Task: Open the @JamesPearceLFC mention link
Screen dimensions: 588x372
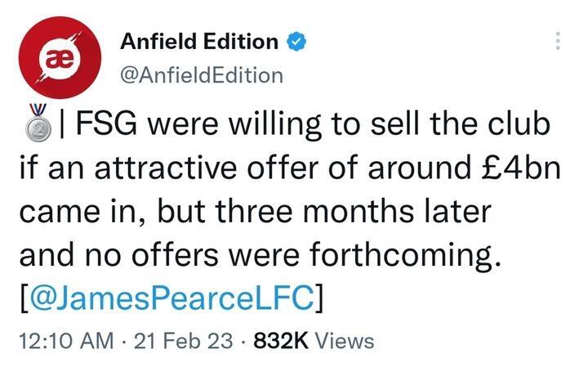Action: (x=170, y=298)
